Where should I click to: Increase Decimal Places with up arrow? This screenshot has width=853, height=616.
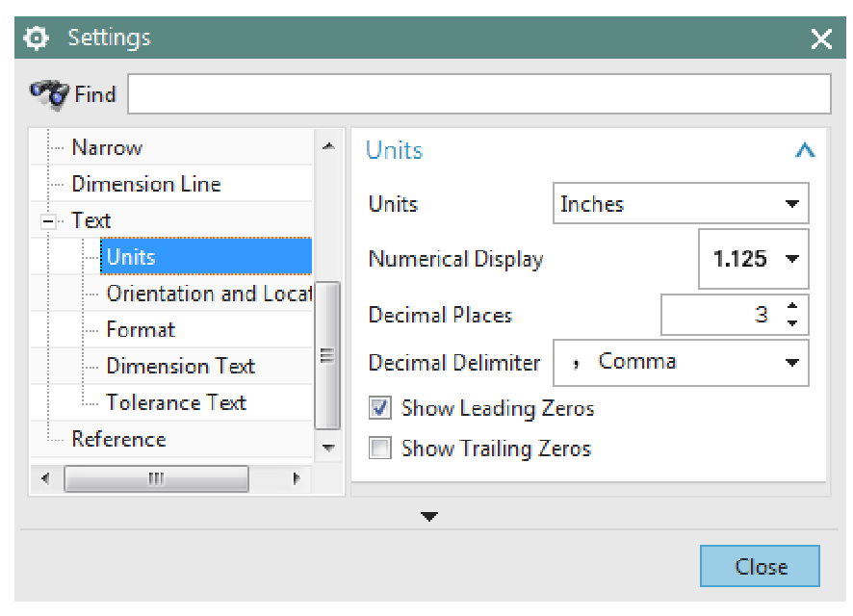point(792,306)
